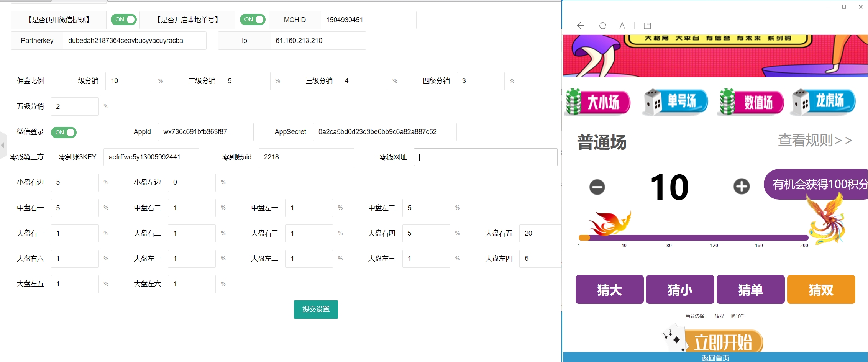Maximize the game preview window
The image size is (868, 362).
pyautogui.click(x=844, y=7)
